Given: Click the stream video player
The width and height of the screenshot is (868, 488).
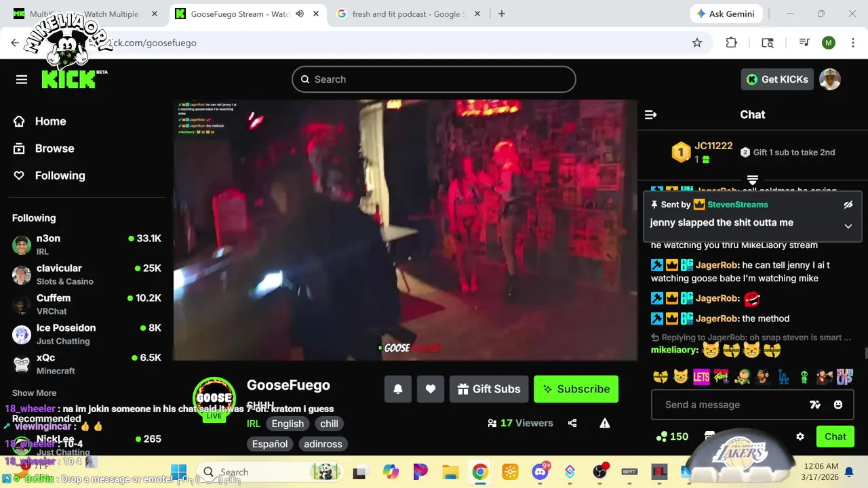Looking at the screenshot, I should pyautogui.click(x=406, y=230).
